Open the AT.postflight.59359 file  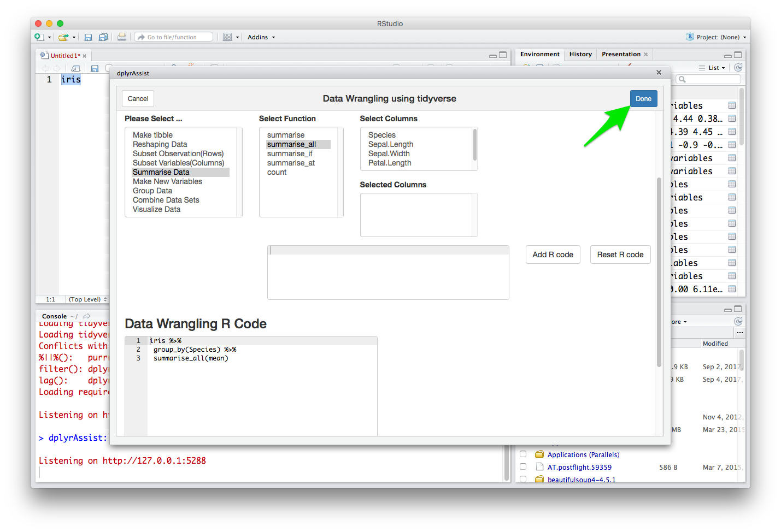tap(579, 467)
